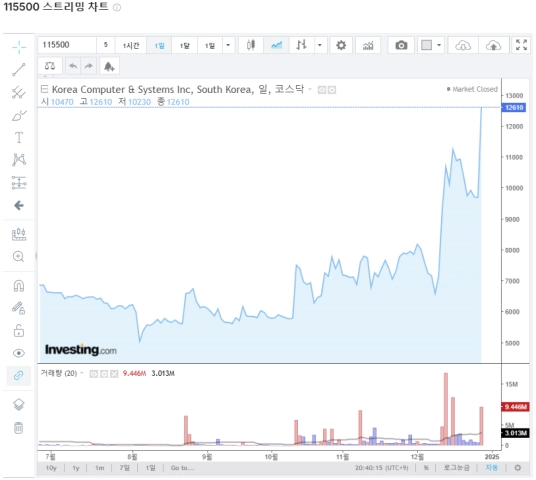Viewport: 536px width, 480px height.
Task: Expand the Korea Computer & Systems legend dropdown
Action: click(x=310, y=89)
